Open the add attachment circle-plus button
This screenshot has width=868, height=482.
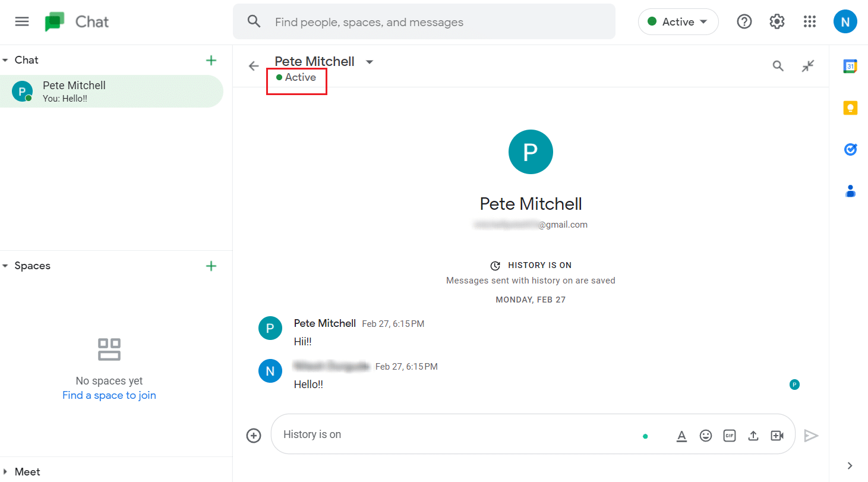(x=254, y=436)
